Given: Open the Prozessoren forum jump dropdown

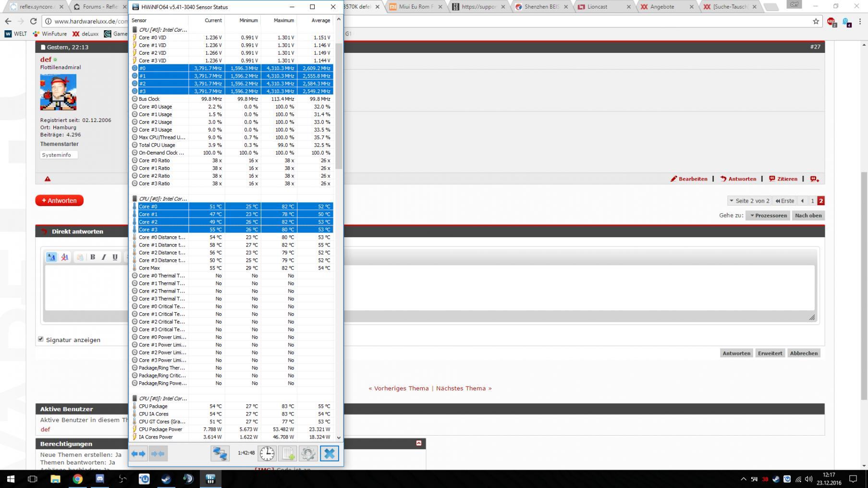Looking at the screenshot, I should pyautogui.click(x=769, y=216).
